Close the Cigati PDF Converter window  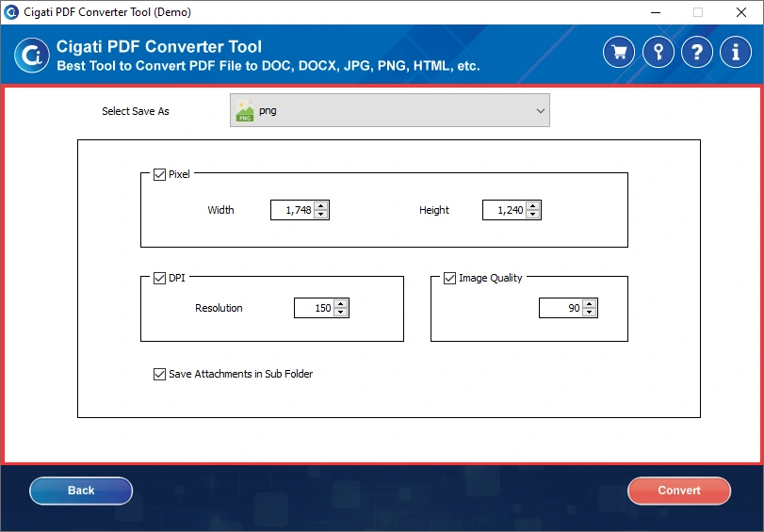click(x=741, y=12)
